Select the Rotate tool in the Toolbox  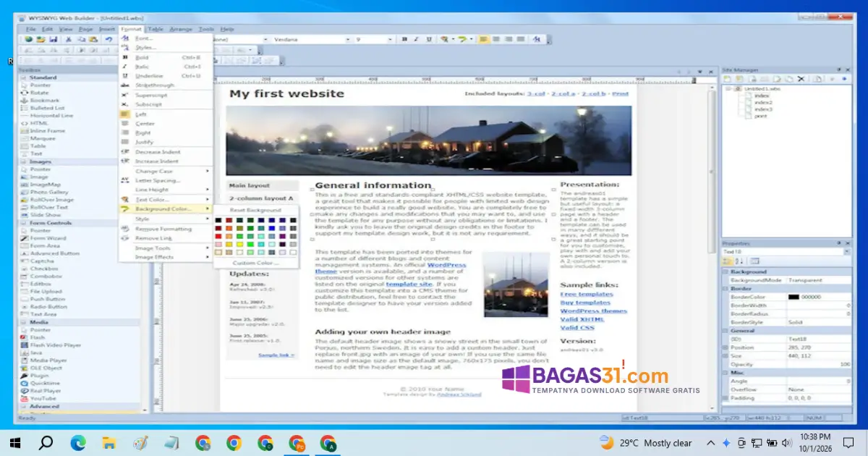[39, 93]
